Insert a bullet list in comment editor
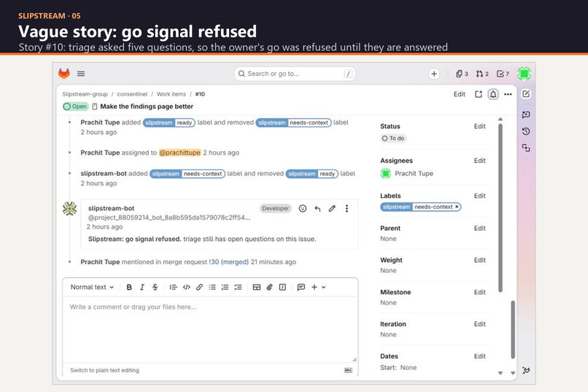Viewport: 588px width, 392px height. pos(212,288)
